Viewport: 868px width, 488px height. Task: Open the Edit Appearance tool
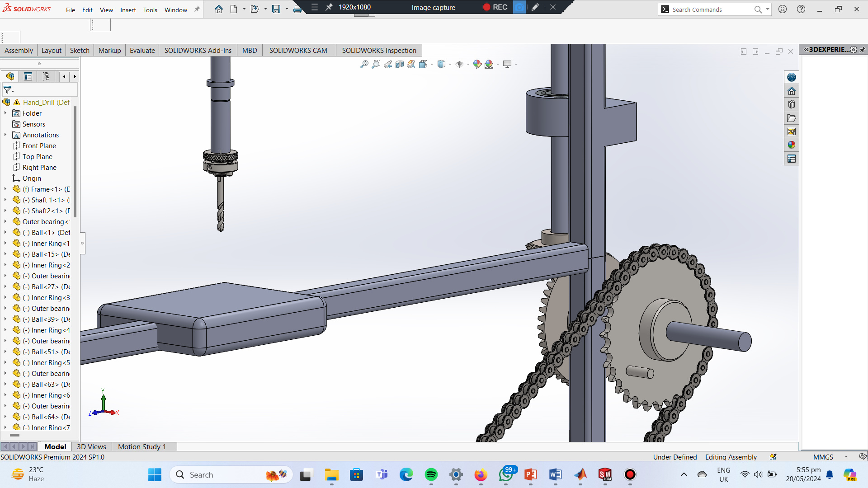(x=477, y=64)
